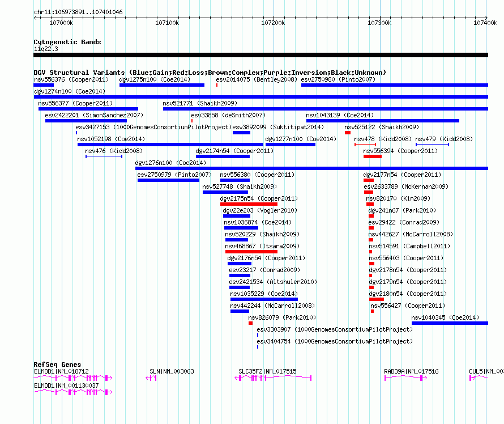The image size is (504, 424).
Task: Select nsv525122 (Shaikh2009) loss variant label
Action: click(382, 127)
